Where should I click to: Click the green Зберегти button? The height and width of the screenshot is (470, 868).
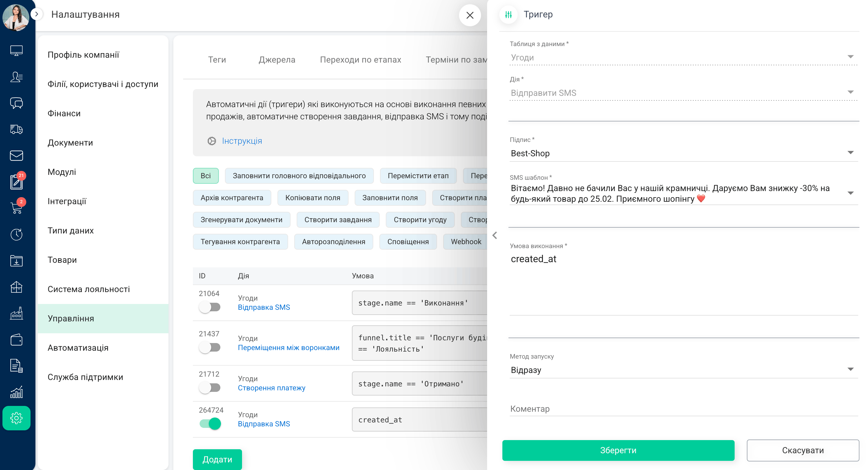click(618, 450)
